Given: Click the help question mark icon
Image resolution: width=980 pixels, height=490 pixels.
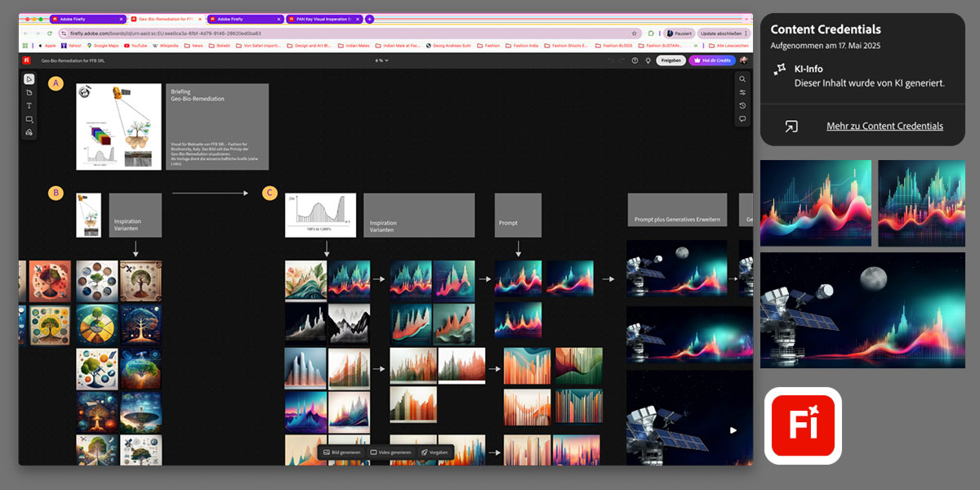Looking at the screenshot, I should pos(635,60).
